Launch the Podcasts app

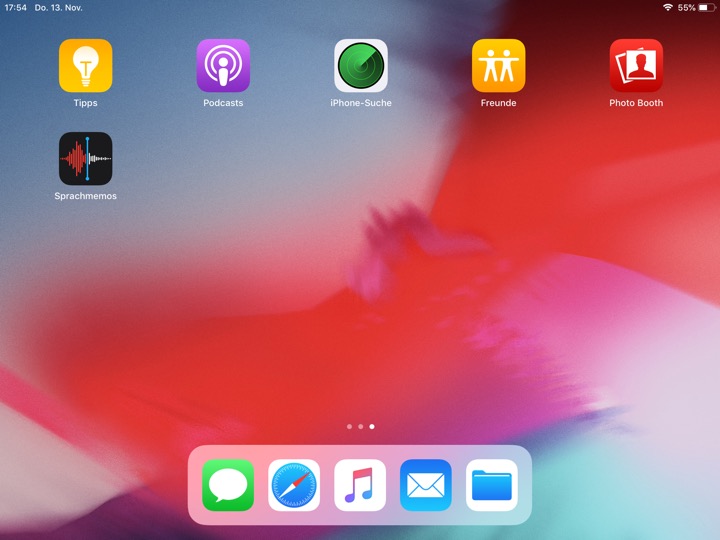tap(223, 66)
